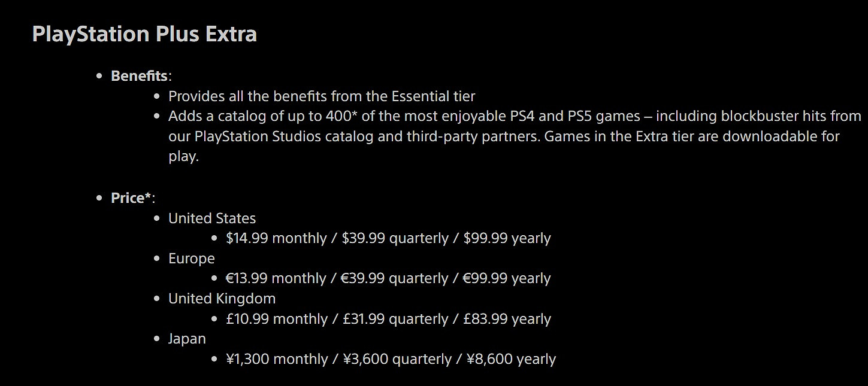Viewport: 868px width, 386px height.
Task: Click the ¥1,300 monthly price
Action: (x=277, y=359)
